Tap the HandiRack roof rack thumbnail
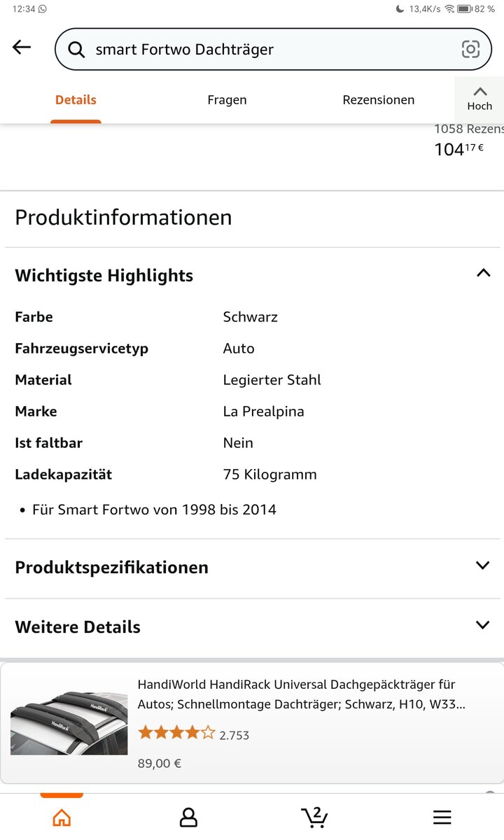504x840 pixels. pyautogui.click(x=69, y=724)
